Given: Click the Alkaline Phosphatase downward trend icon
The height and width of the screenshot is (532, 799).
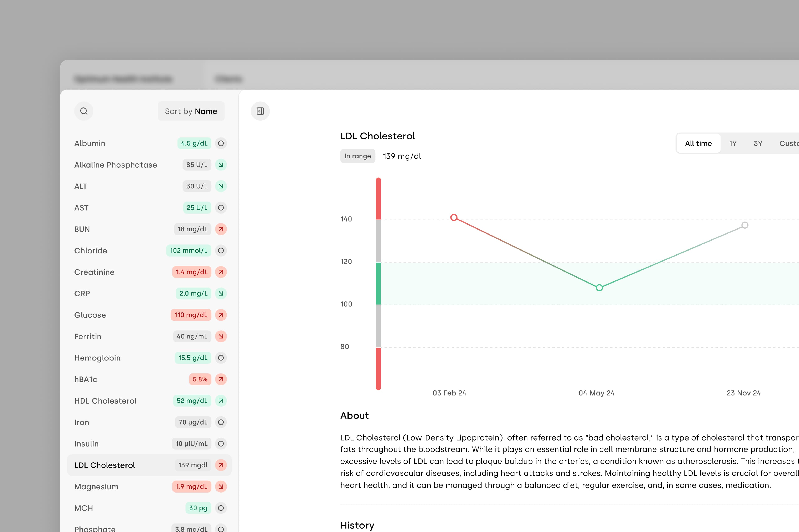Looking at the screenshot, I should 221,165.
